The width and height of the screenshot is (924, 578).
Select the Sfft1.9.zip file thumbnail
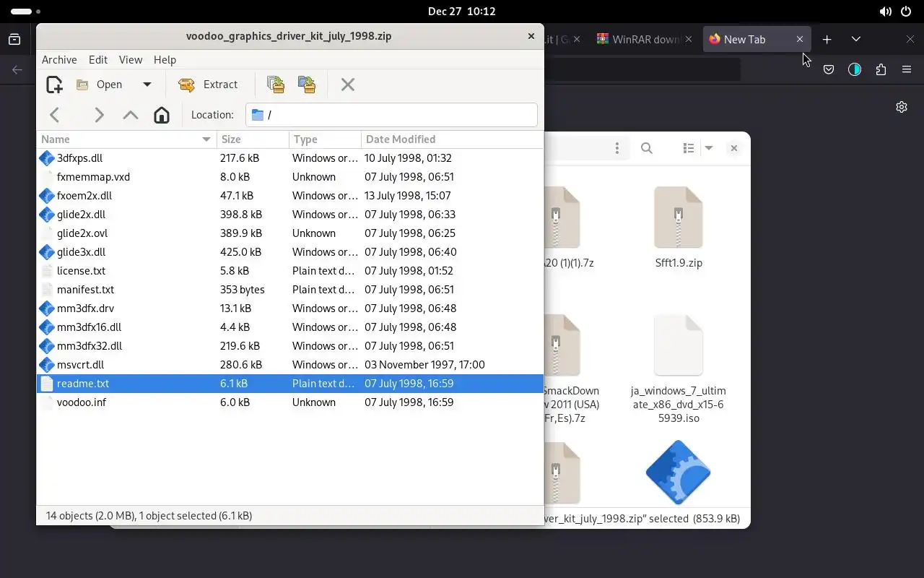pos(679,217)
